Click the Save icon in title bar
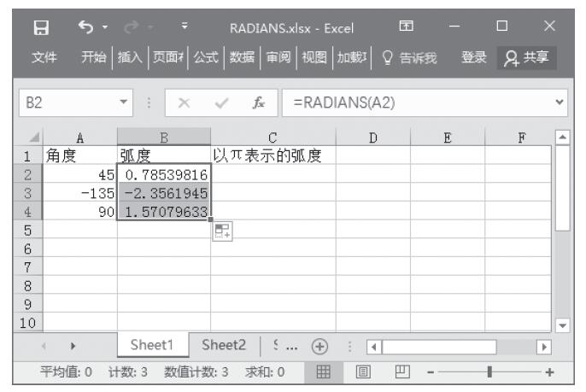The height and width of the screenshot is (392, 586). [x=38, y=31]
